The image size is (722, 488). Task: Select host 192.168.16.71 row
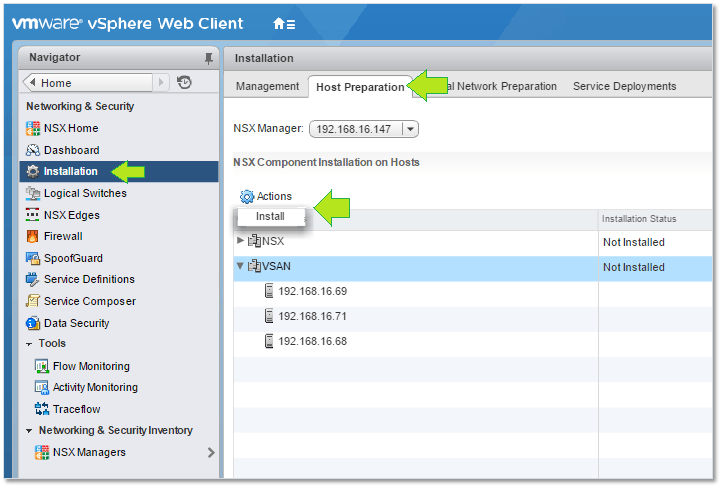[473, 316]
